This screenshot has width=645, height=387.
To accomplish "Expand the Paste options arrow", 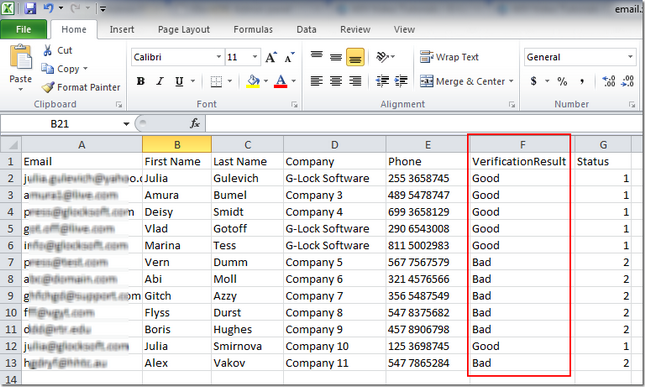I will [21, 89].
